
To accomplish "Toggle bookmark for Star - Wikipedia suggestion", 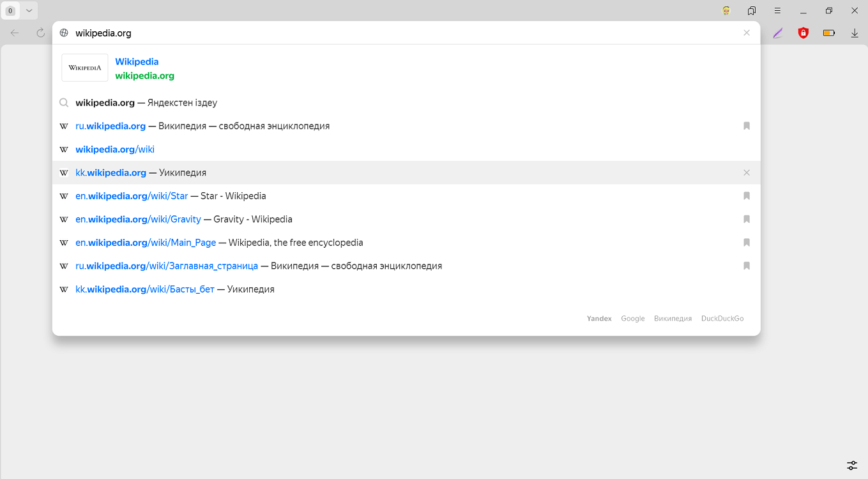I will pyautogui.click(x=746, y=196).
